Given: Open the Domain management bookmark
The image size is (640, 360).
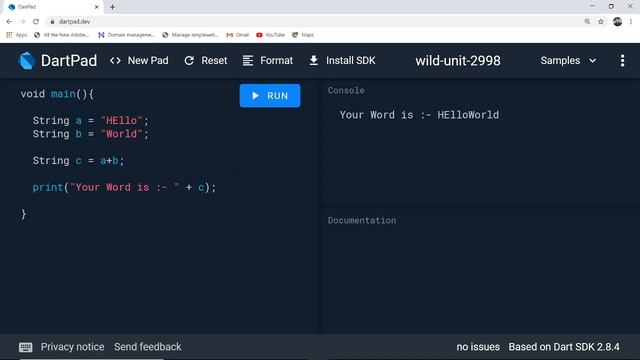Looking at the screenshot, I should click(x=127, y=35).
